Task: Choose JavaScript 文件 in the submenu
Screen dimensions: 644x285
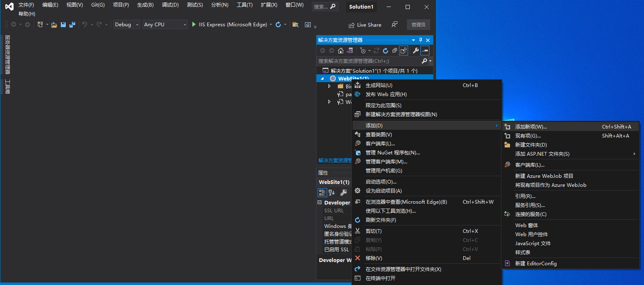Action: point(570,243)
